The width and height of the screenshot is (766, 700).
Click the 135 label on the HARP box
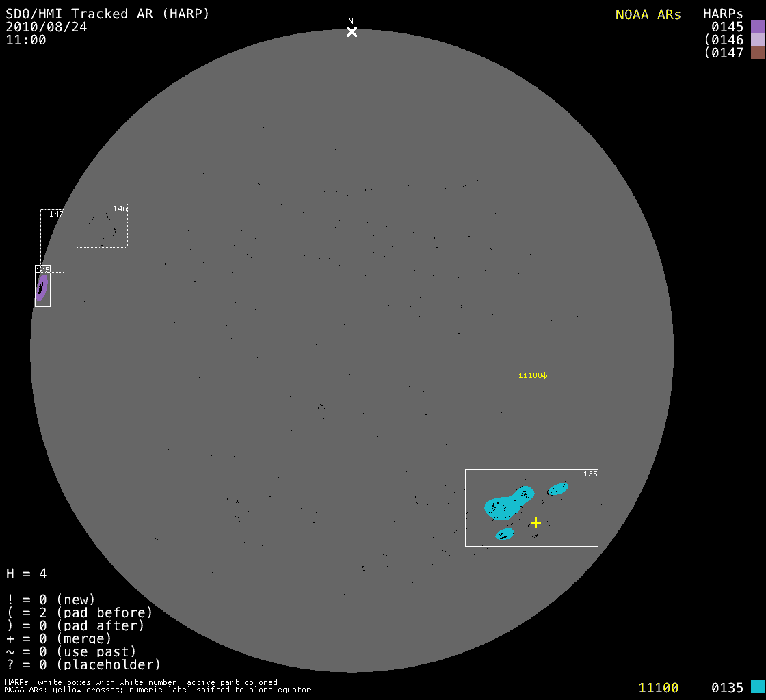coord(590,474)
